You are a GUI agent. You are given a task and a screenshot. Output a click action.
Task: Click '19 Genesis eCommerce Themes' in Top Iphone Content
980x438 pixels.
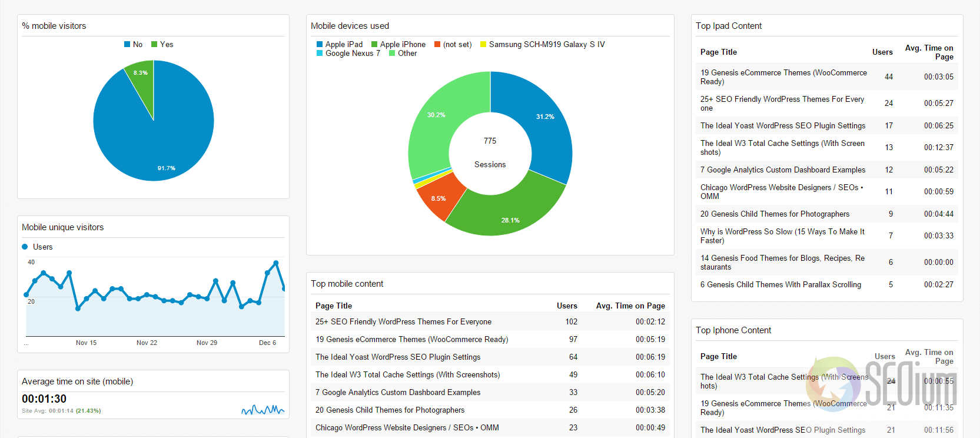click(827, 407)
